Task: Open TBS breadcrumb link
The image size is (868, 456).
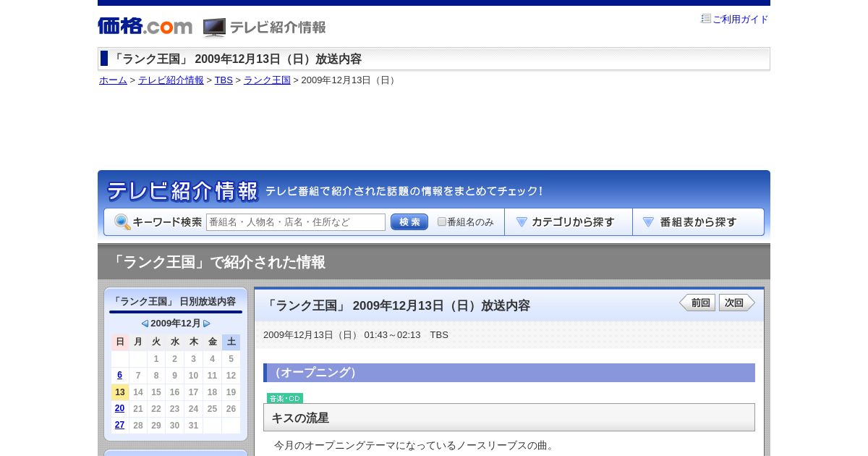Action: coord(224,80)
